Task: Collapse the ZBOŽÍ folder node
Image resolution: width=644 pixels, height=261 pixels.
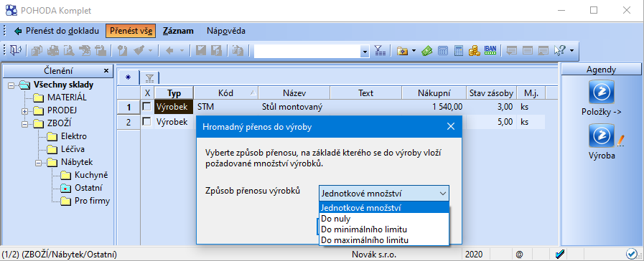Action: pyautogui.click(x=24, y=123)
